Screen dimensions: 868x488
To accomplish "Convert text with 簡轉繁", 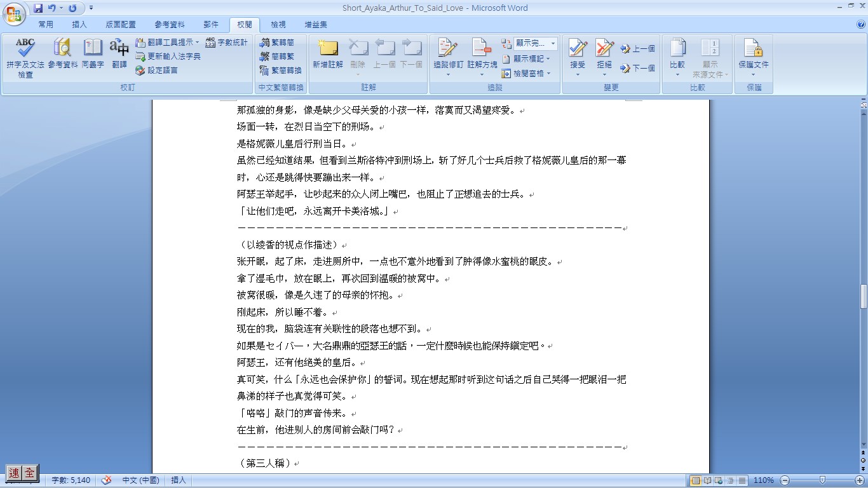I will (x=277, y=57).
